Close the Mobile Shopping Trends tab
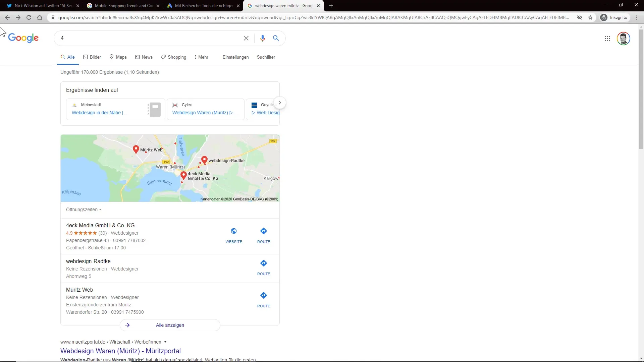This screenshot has height=362, width=644. [158, 6]
